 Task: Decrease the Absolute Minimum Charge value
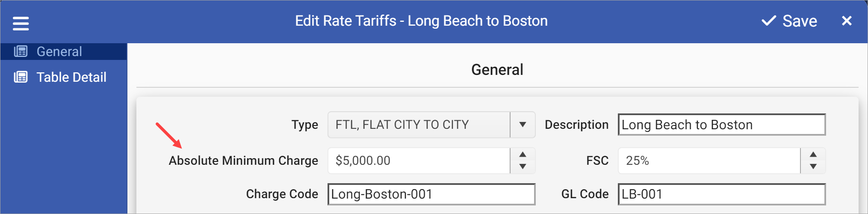522,166
